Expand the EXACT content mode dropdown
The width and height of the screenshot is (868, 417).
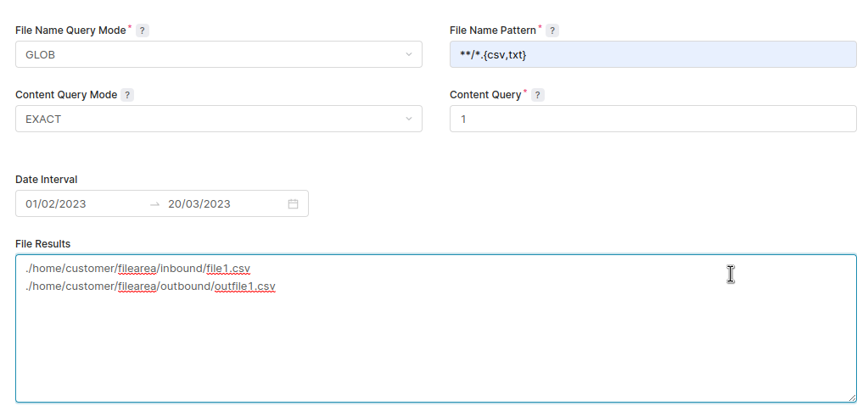point(219,119)
